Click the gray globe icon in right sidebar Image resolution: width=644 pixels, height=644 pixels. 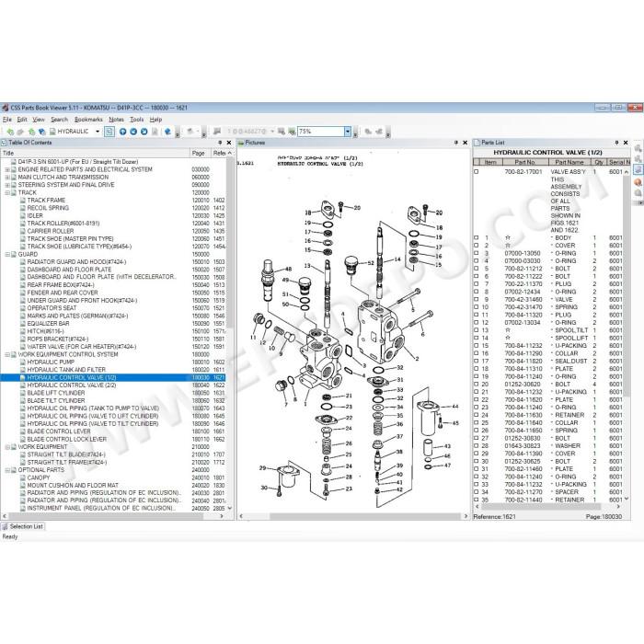(638, 192)
